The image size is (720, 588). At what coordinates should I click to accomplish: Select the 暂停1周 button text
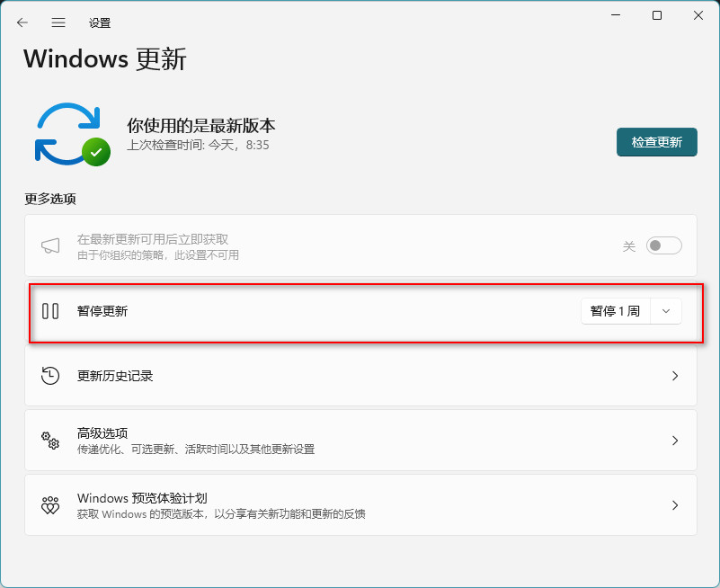tap(617, 310)
